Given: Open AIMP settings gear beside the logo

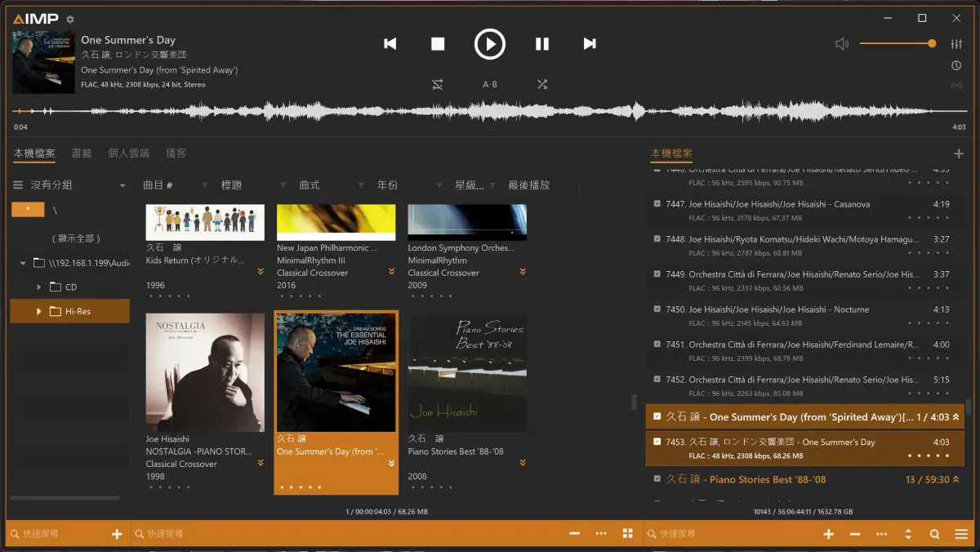Looking at the screenshot, I should (70, 19).
